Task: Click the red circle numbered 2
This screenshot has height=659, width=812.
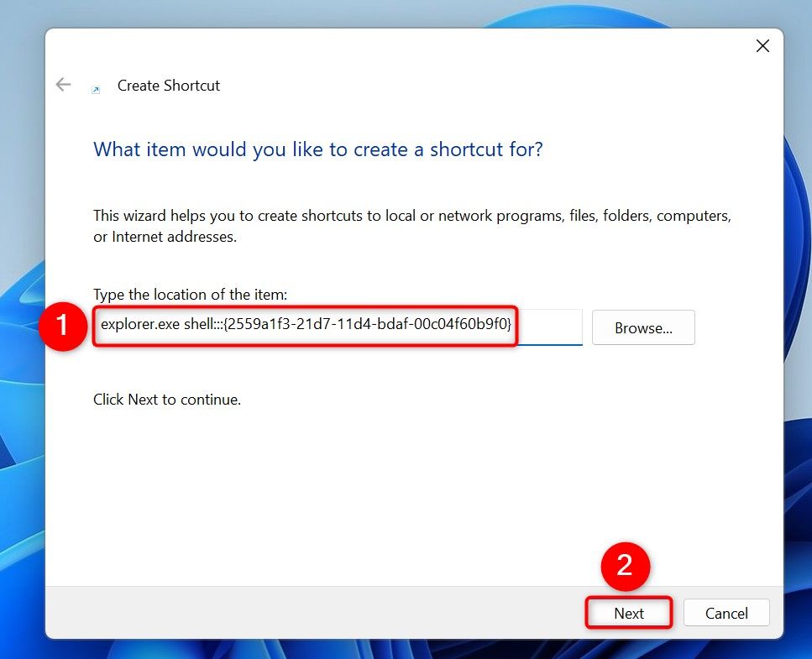Action: click(x=625, y=566)
